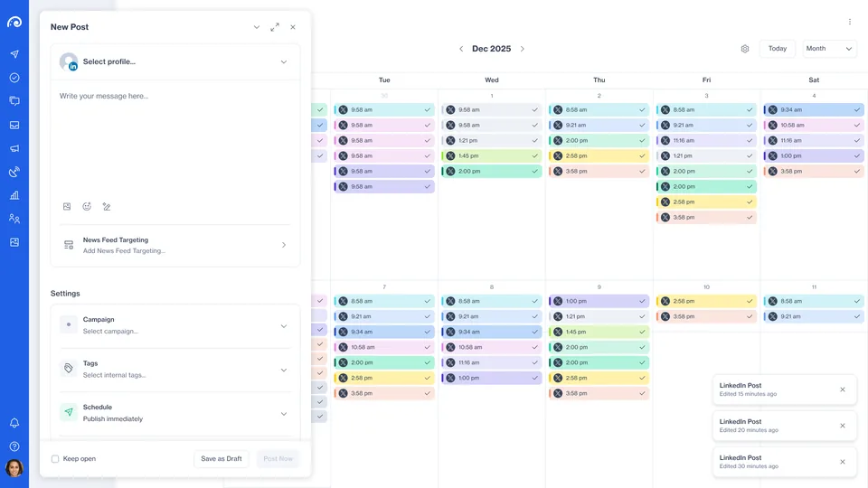The height and width of the screenshot is (488, 868).
Task: Expand the Schedule Publish immediately option
Action: point(175,413)
